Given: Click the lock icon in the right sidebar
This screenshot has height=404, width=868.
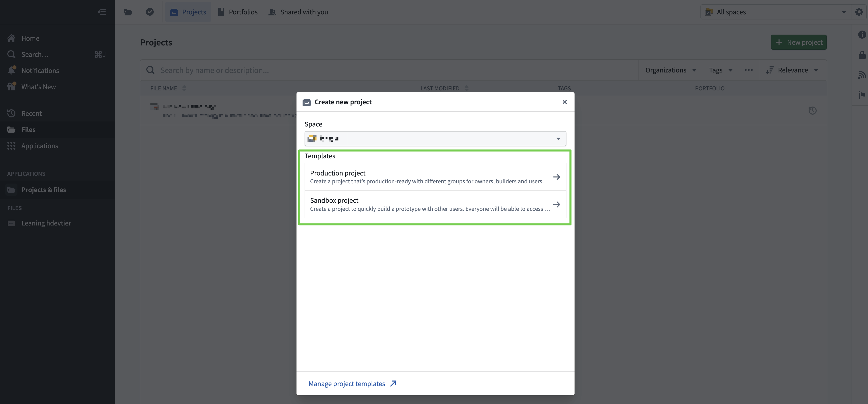Looking at the screenshot, I should [862, 55].
